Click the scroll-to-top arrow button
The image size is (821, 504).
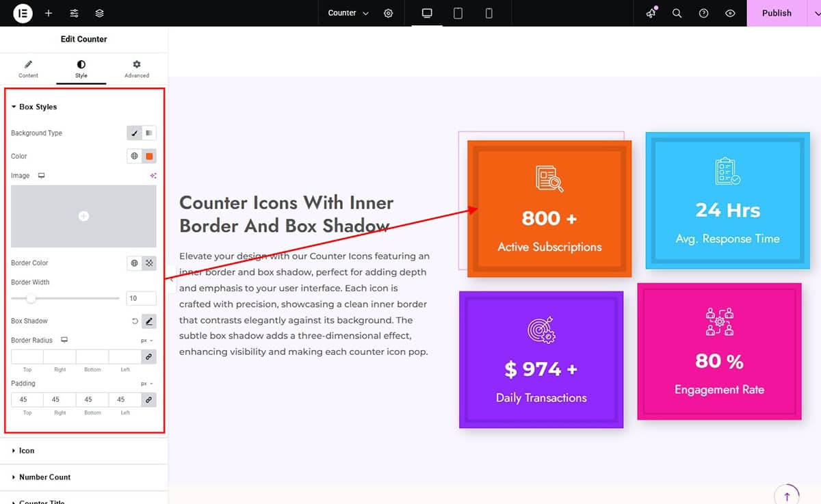pyautogui.click(x=787, y=496)
